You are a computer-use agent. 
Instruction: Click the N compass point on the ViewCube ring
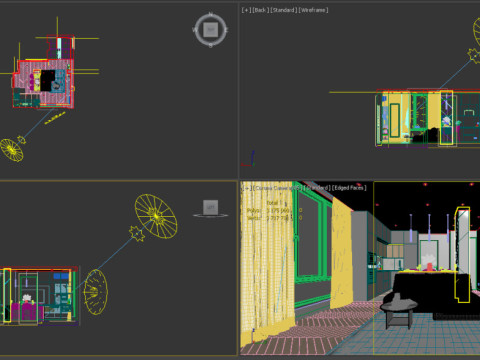pyautogui.click(x=211, y=14)
